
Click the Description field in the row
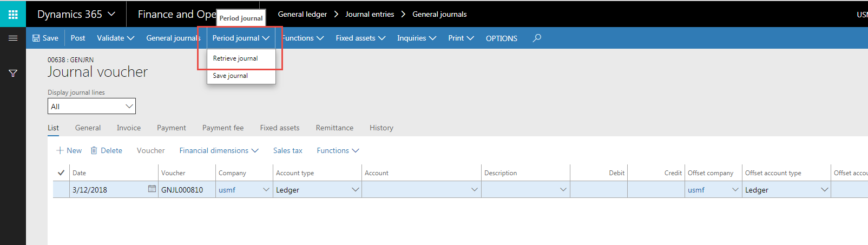pyautogui.click(x=521, y=190)
